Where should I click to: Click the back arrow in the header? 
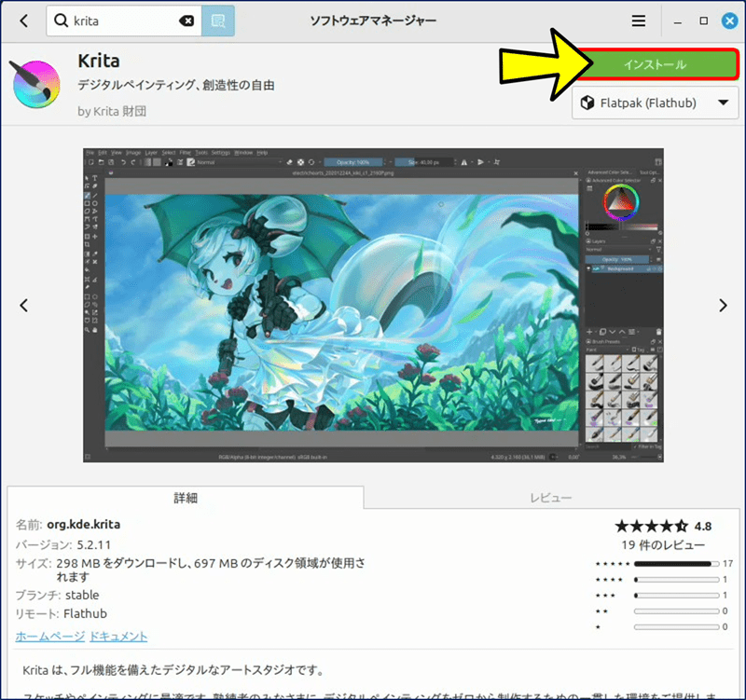[24, 21]
